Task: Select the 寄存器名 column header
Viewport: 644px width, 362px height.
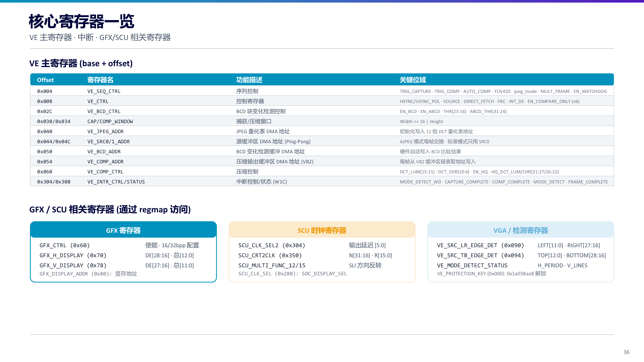Action: [100, 80]
